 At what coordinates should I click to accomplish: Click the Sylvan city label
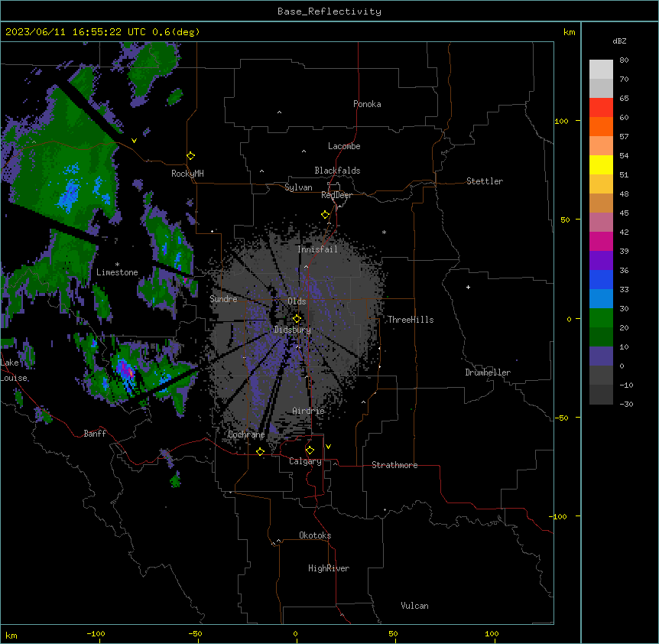pyautogui.click(x=298, y=187)
